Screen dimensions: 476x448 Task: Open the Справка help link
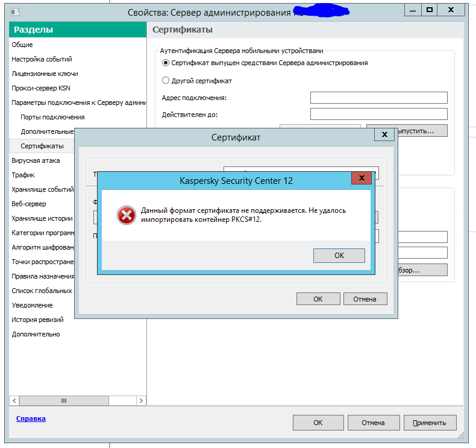pyautogui.click(x=31, y=418)
